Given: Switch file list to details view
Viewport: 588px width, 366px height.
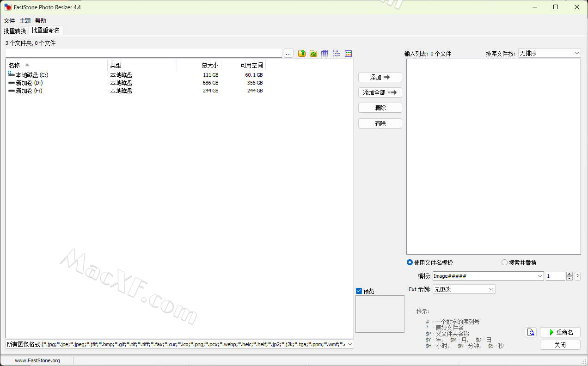Looking at the screenshot, I should tap(325, 54).
